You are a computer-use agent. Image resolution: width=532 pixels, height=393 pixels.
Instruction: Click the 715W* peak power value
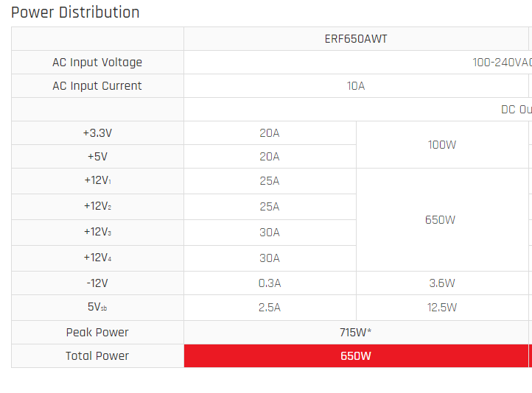pyautogui.click(x=356, y=333)
